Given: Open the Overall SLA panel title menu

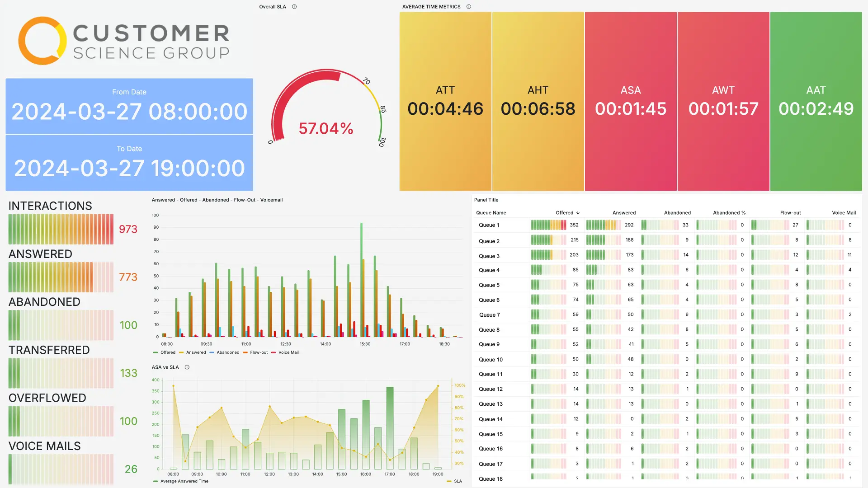Looking at the screenshot, I should (272, 7).
